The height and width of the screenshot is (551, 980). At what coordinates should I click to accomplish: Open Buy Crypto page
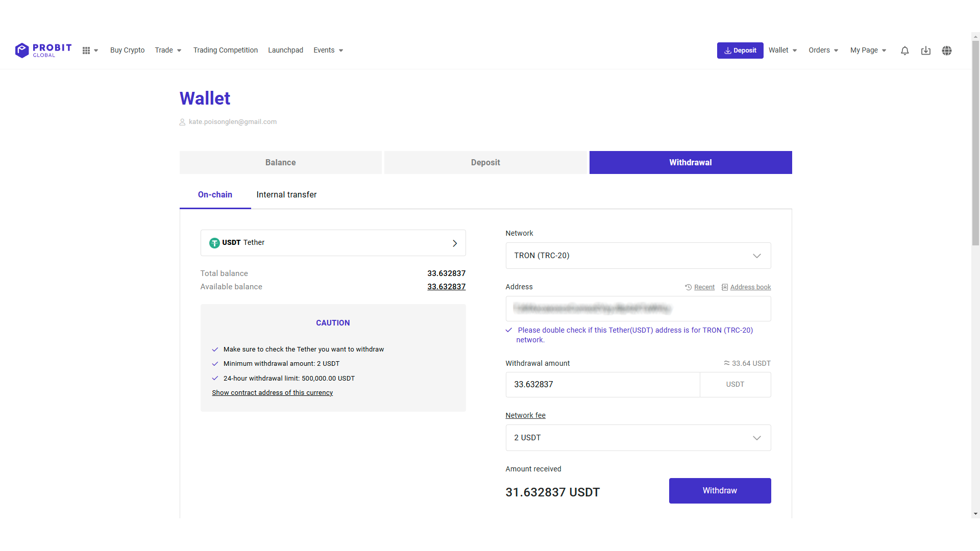click(x=127, y=50)
